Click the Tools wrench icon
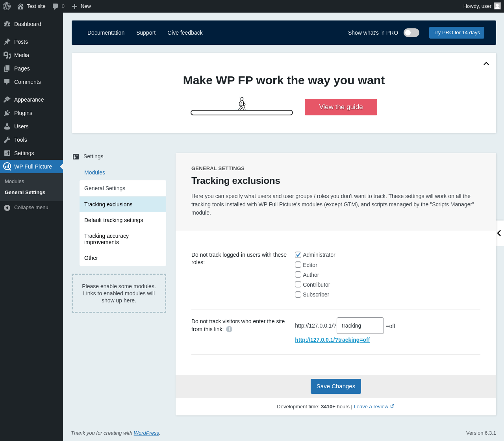Image resolution: width=504 pixels, height=441 pixels. click(7, 140)
